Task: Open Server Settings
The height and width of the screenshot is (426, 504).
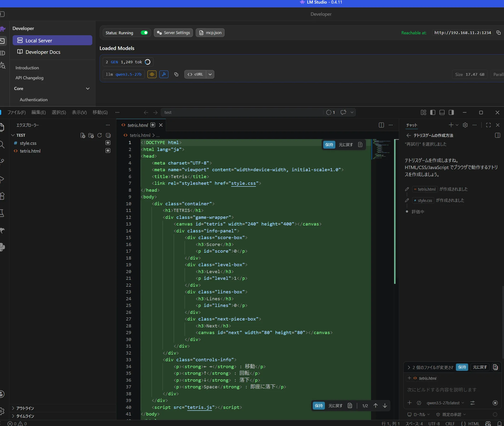Action: point(173,33)
